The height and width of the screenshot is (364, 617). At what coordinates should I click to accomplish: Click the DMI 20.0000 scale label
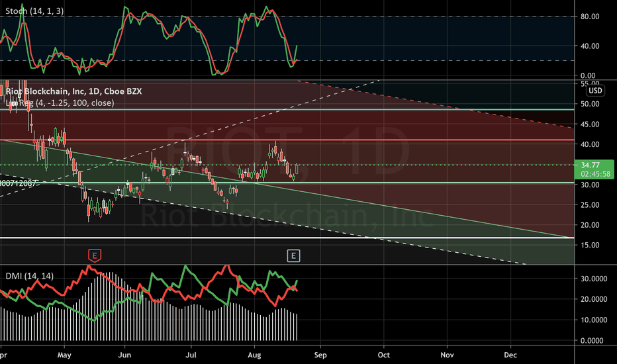[x=594, y=299]
